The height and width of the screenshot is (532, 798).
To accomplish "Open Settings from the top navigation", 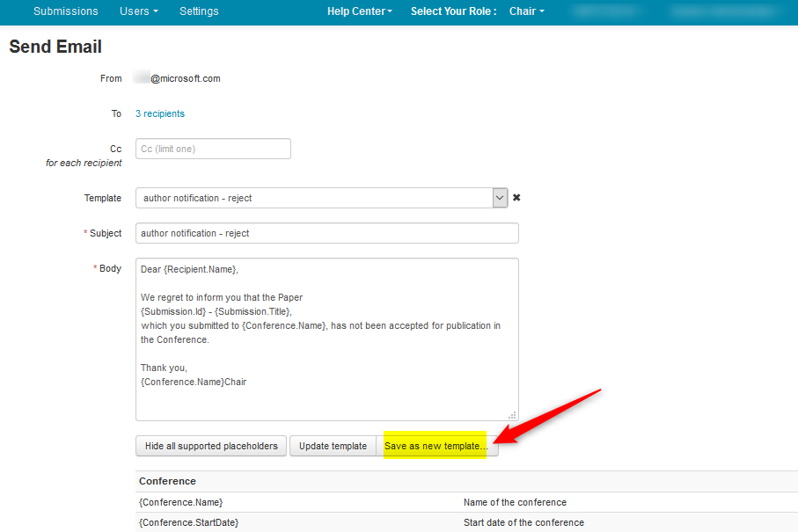I will pos(199,11).
